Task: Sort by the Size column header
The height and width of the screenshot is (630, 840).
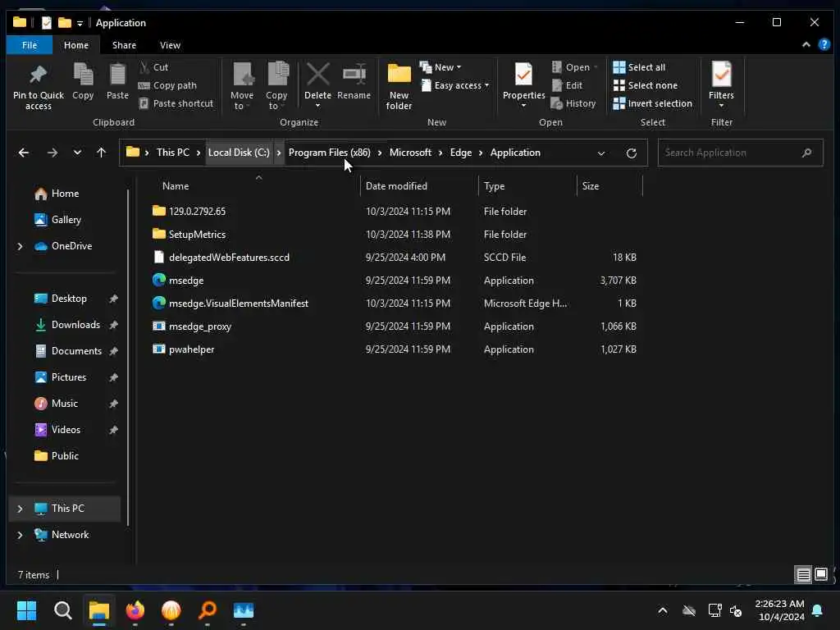Action: 591,186
